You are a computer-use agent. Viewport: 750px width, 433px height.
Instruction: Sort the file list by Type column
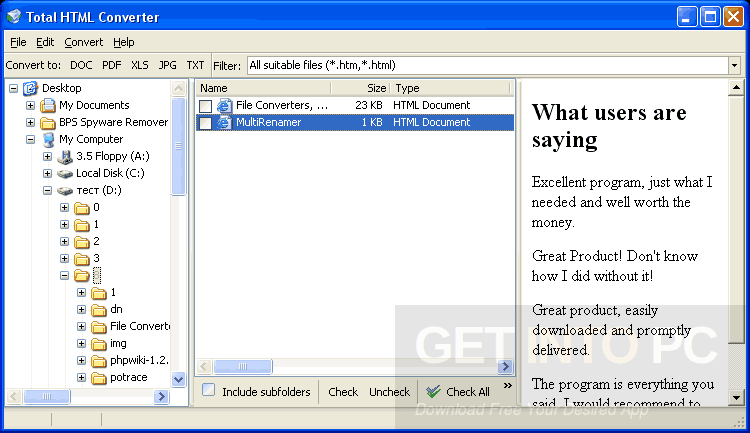click(451, 89)
